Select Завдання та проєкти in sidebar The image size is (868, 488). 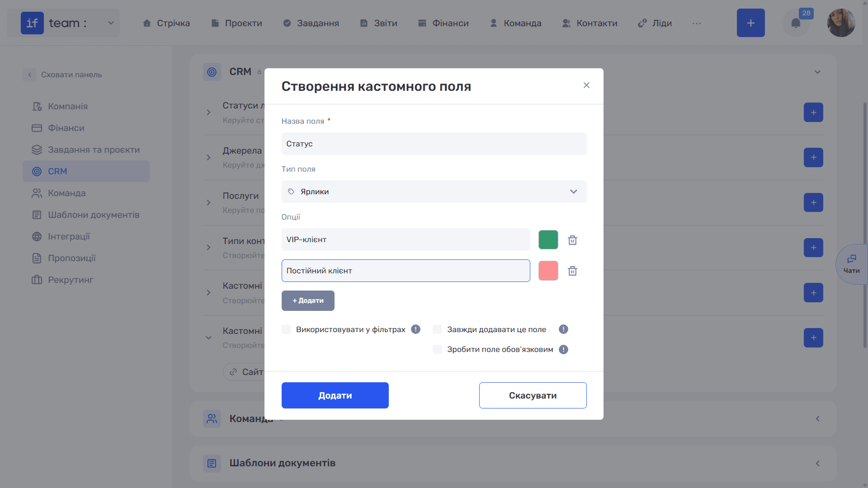tap(86, 150)
